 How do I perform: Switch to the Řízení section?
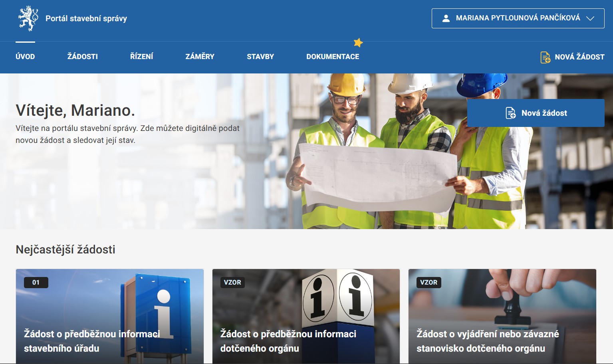[x=142, y=57]
